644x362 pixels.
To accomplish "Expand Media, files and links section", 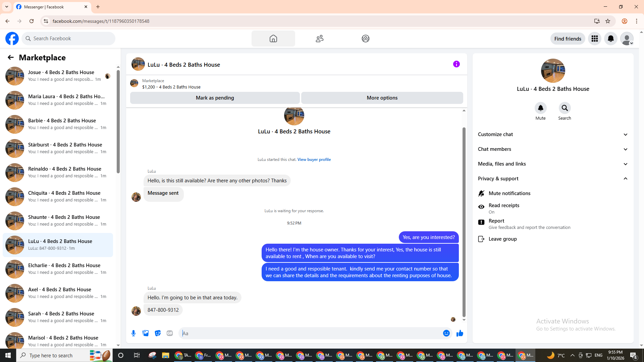I will coord(553,164).
